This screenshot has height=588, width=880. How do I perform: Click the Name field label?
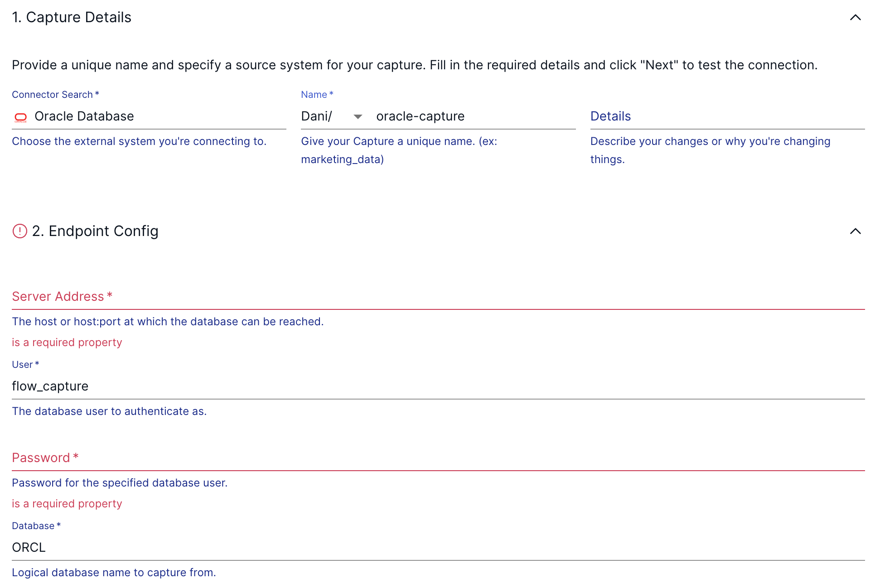tap(314, 95)
